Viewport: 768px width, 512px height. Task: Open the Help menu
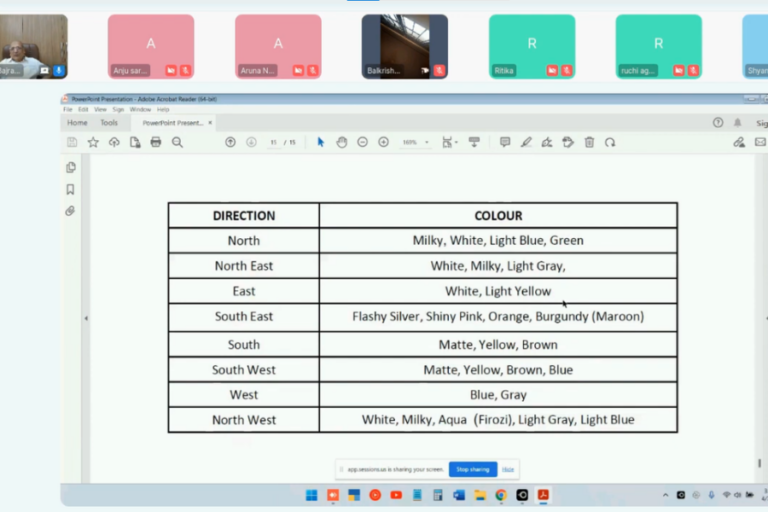[163, 109]
